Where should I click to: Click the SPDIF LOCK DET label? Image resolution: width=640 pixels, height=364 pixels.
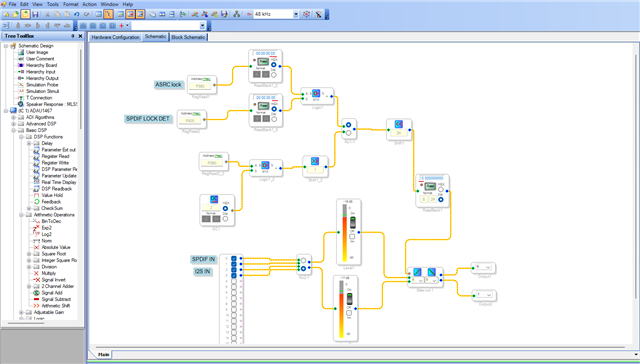(x=147, y=119)
